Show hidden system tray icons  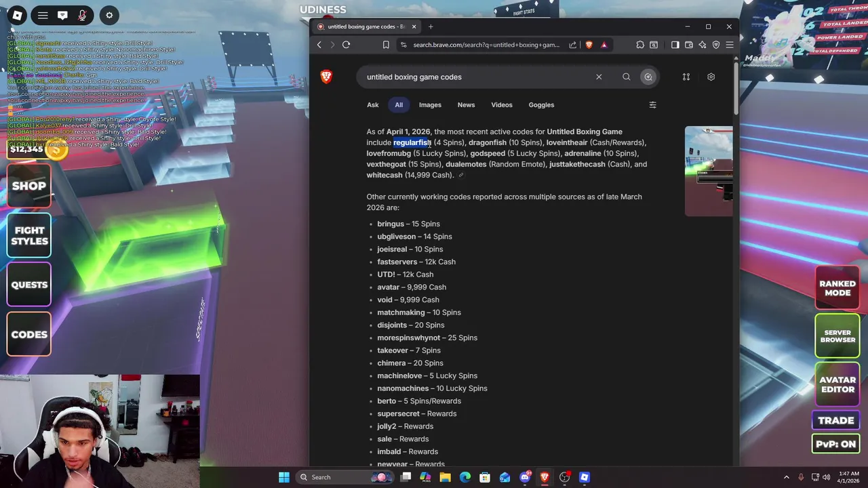[x=787, y=477]
